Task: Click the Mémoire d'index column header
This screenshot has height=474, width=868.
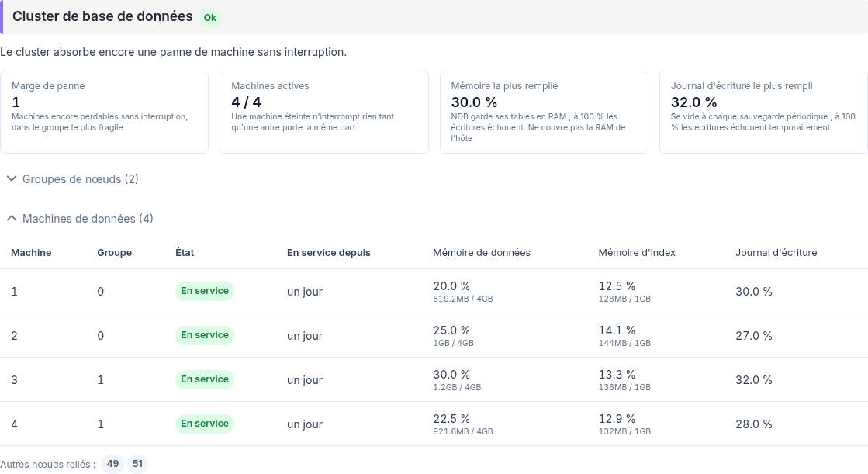Action: coord(637,252)
